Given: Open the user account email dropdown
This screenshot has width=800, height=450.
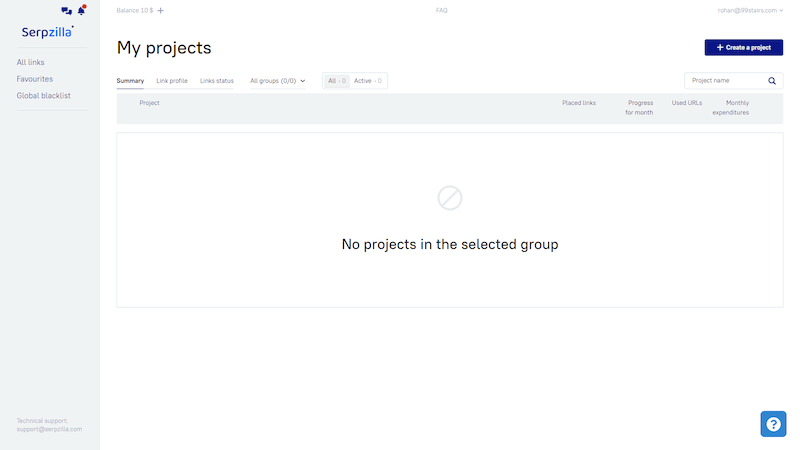Looking at the screenshot, I should point(750,10).
